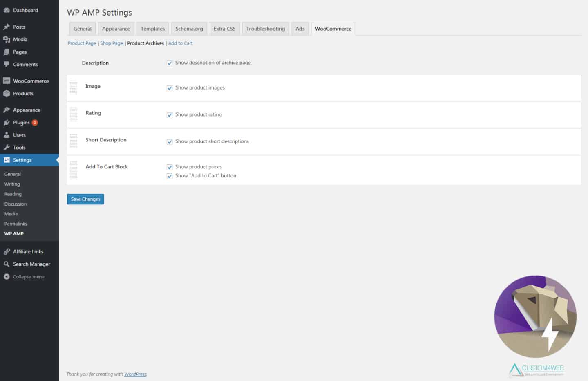The width and height of the screenshot is (588, 381).
Task: Click the Users person icon
Action: point(7,135)
